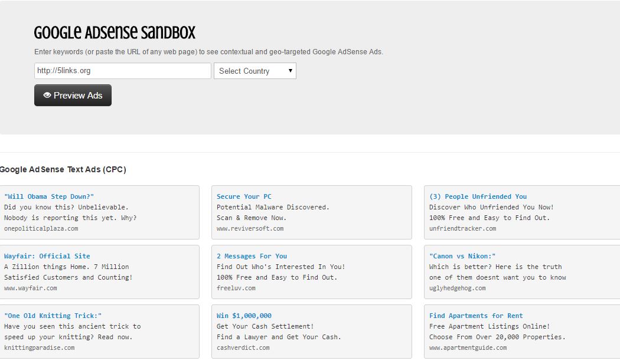Click the "One Old Knitting Trick:" title
The width and height of the screenshot is (620, 364).
click(53, 316)
